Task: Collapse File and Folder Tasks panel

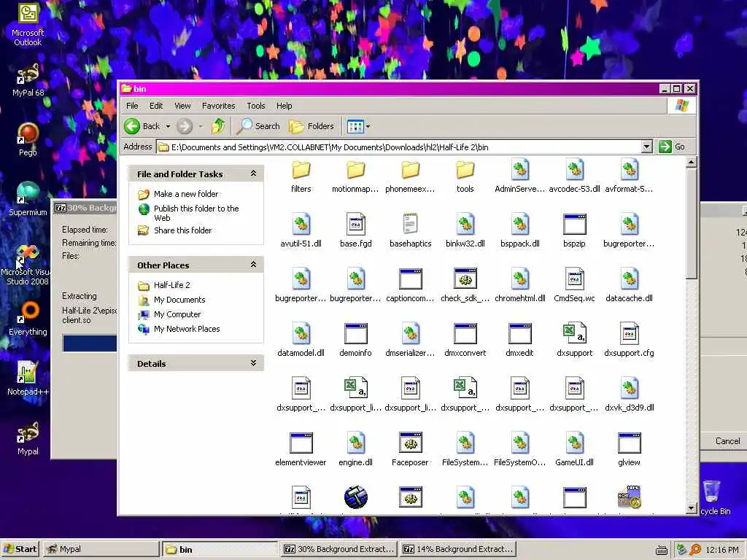Action: click(x=253, y=174)
